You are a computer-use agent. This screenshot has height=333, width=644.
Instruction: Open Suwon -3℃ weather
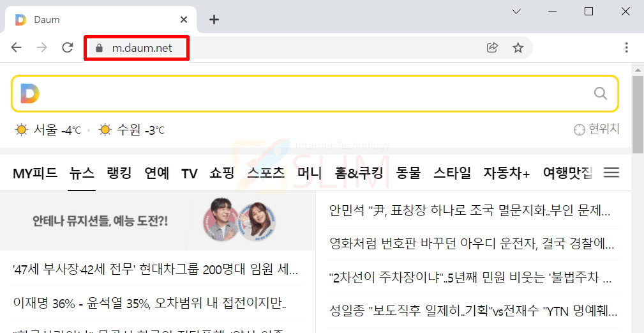(x=131, y=130)
